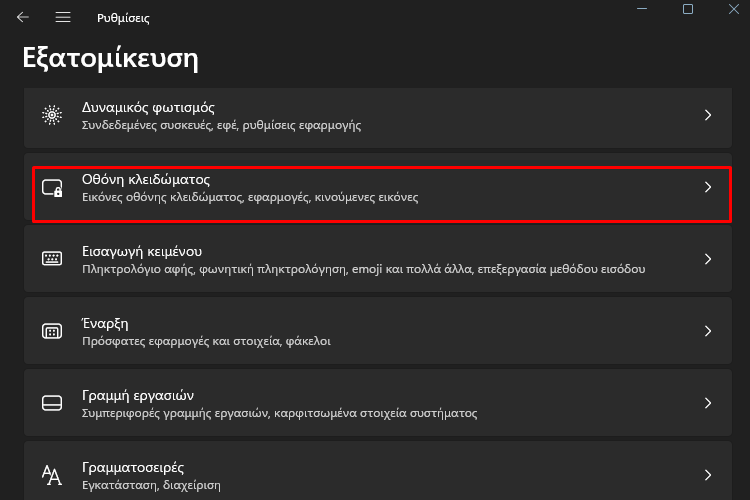The image size is (750, 500).
Task: Open the hamburger navigation menu
Action: 63,18
